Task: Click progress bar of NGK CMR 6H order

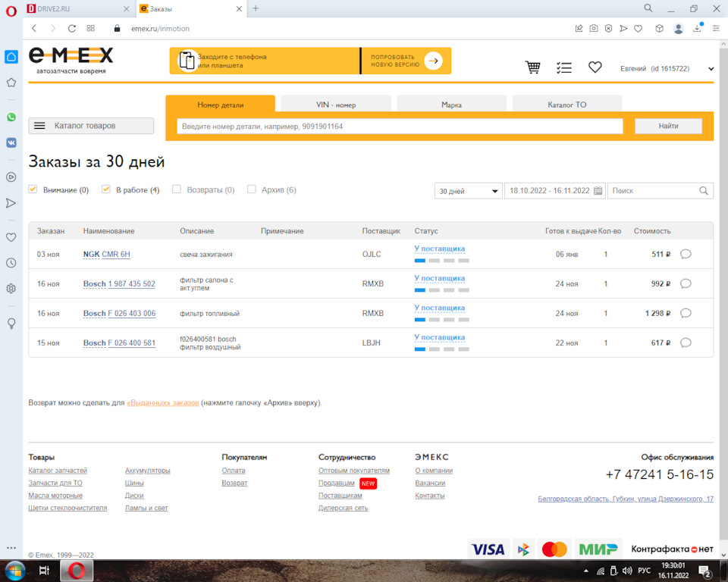Action: coord(442,261)
